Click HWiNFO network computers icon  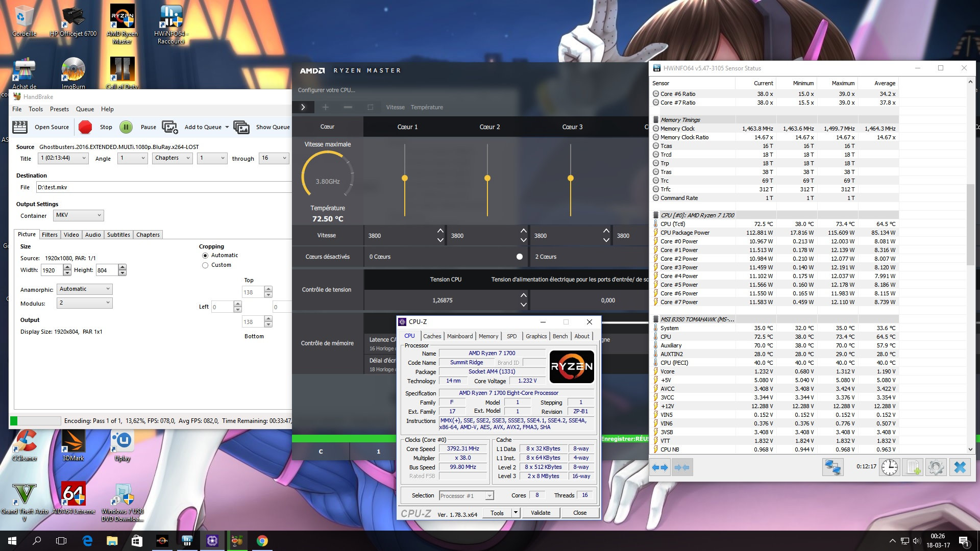833,467
